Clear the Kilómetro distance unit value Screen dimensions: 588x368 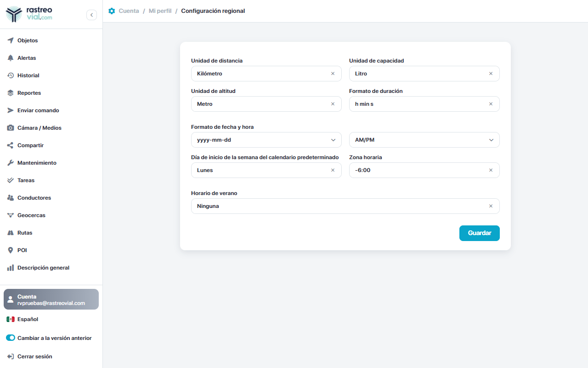click(333, 74)
